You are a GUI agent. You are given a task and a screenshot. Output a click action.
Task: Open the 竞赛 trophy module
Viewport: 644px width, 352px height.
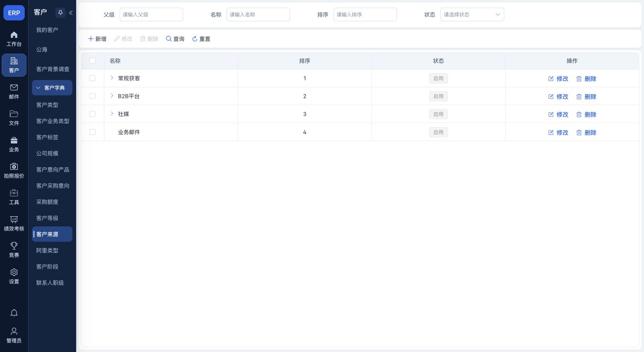pyautogui.click(x=14, y=250)
